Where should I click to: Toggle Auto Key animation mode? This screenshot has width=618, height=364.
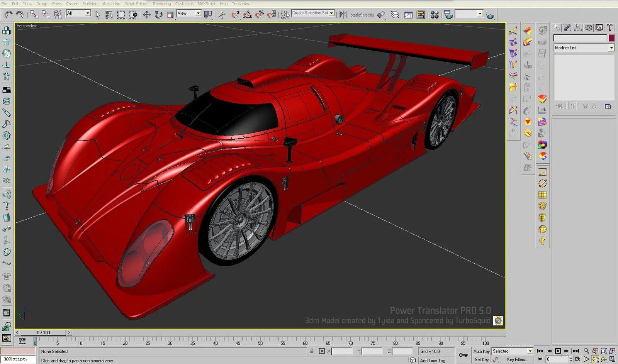click(x=481, y=351)
